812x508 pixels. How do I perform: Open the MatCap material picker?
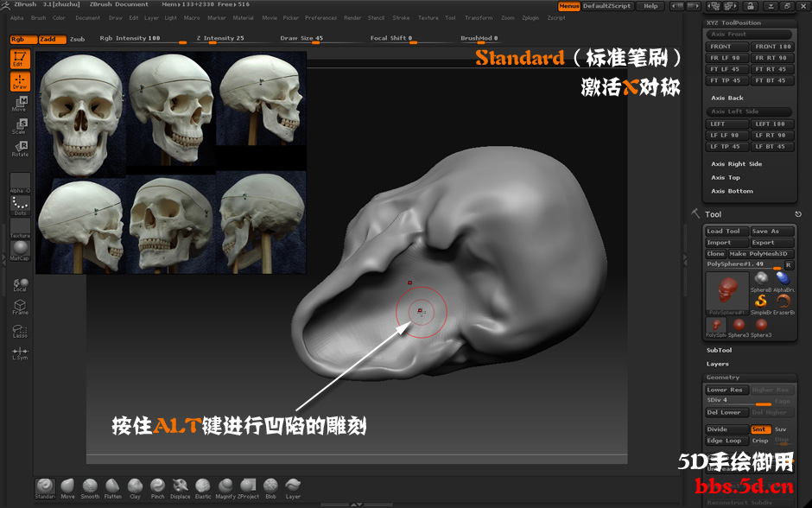point(20,251)
